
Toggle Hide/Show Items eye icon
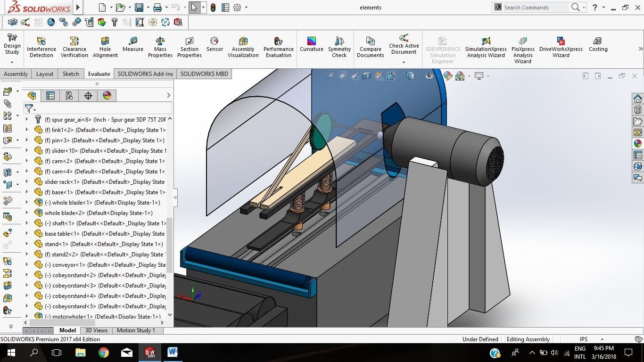pyautogui.click(x=429, y=76)
